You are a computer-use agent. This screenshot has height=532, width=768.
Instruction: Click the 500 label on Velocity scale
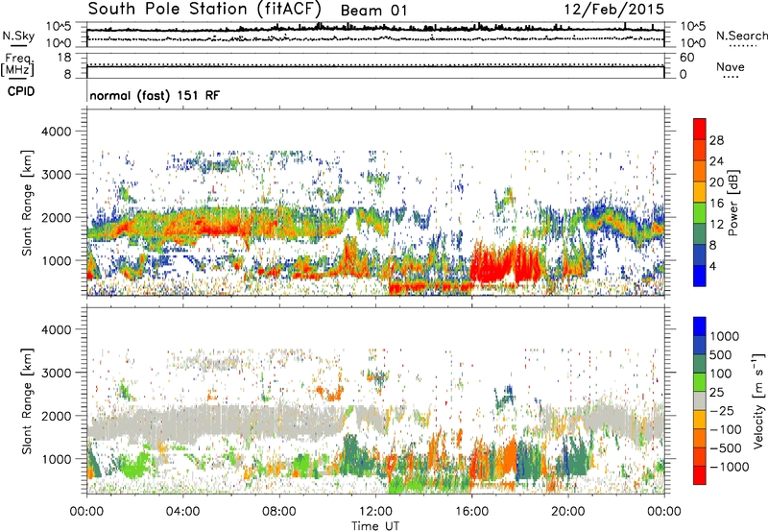722,354
